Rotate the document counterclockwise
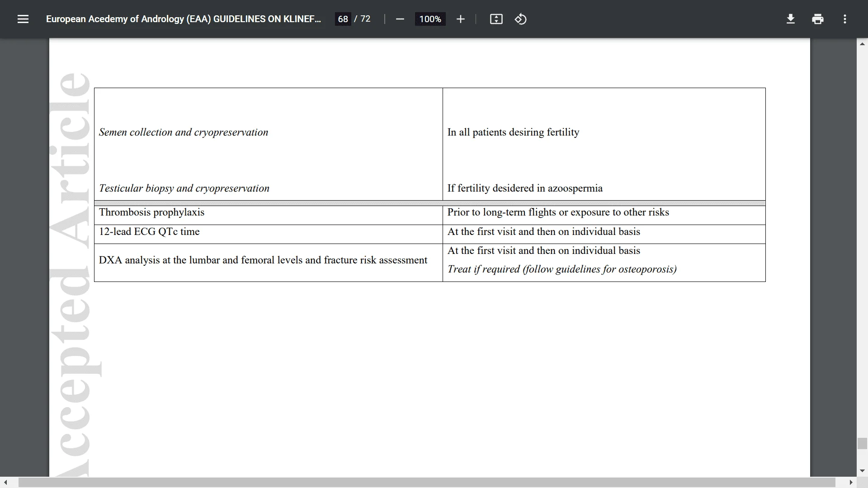This screenshot has width=868, height=488. pyautogui.click(x=520, y=19)
